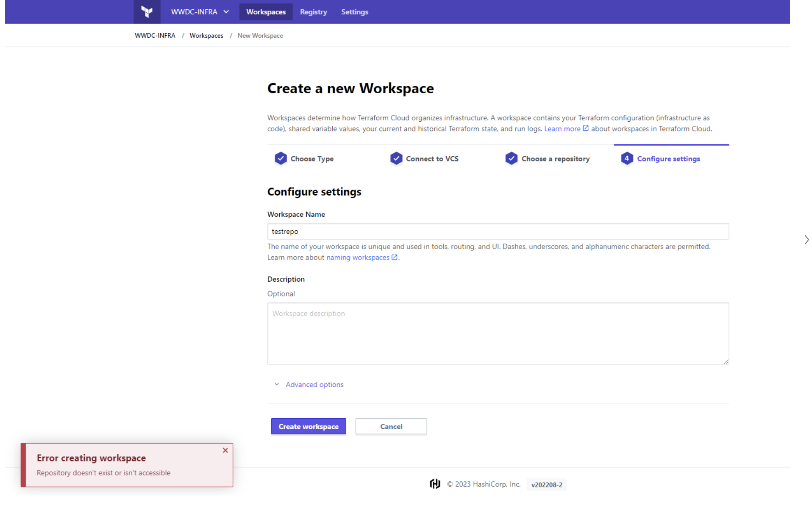Click Workspaces in the breadcrumb
Image resolution: width=812 pixels, height=526 pixels.
[206, 36]
